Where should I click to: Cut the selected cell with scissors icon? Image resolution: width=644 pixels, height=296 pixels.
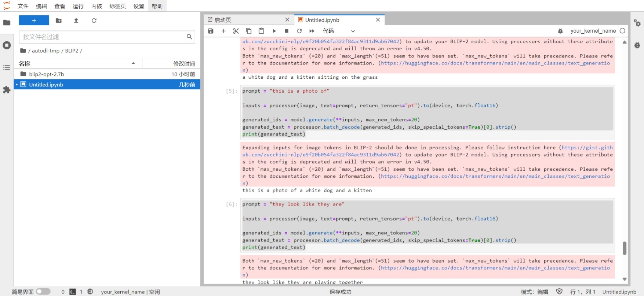point(236,31)
